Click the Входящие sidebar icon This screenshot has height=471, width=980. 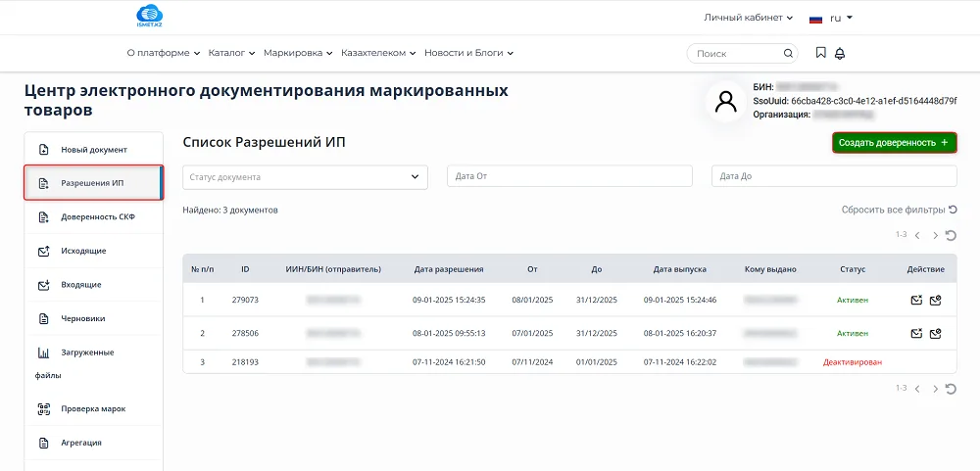click(44, 285)
